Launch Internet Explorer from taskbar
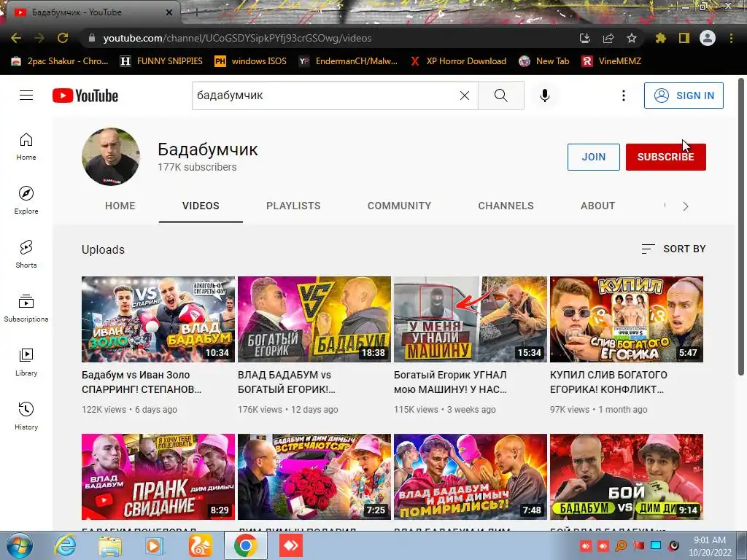This screenshot has height=560, width=747. [65, 545]
